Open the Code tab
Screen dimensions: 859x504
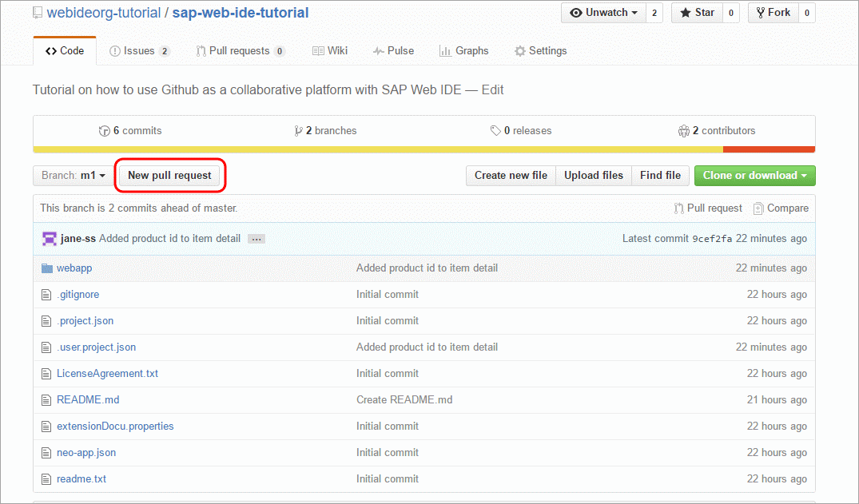(65, 51)
